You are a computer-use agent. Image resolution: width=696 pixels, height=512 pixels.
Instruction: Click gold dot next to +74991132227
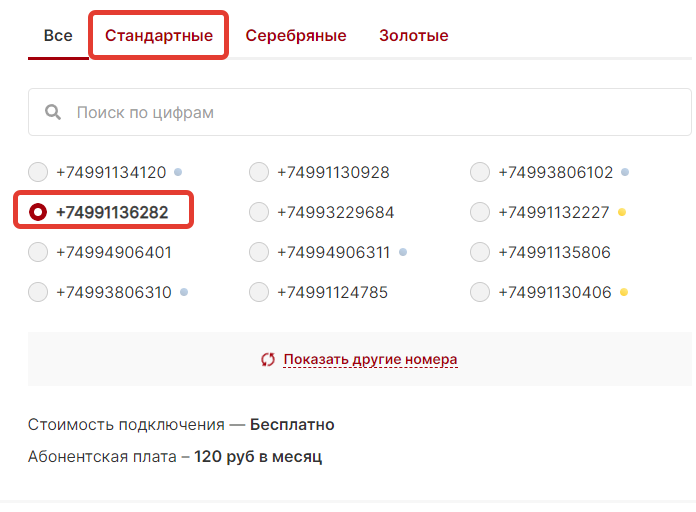[622, 212]
